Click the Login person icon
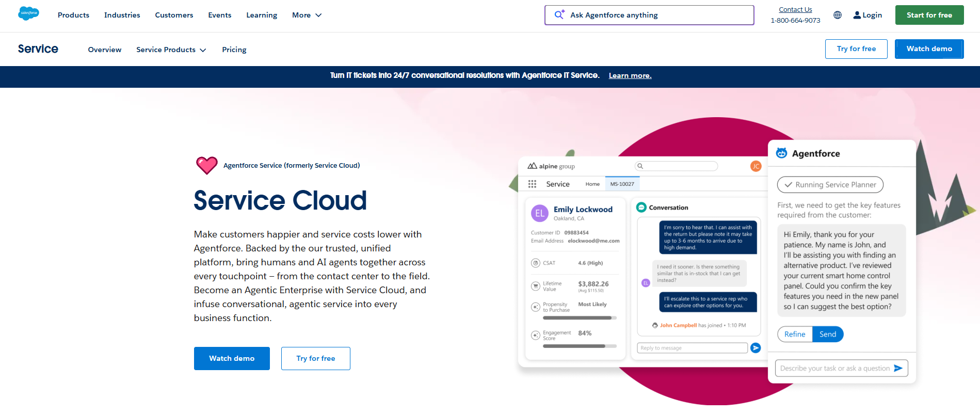 (x=857, y=15)
